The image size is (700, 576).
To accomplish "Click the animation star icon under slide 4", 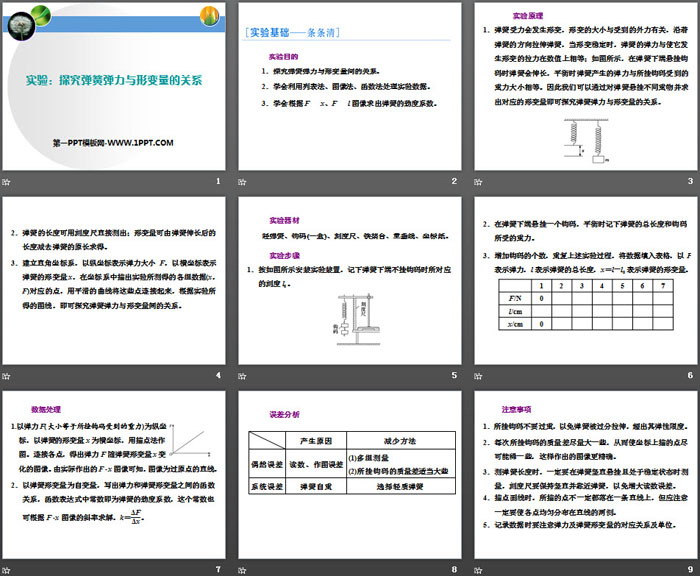I will [7, 376].
